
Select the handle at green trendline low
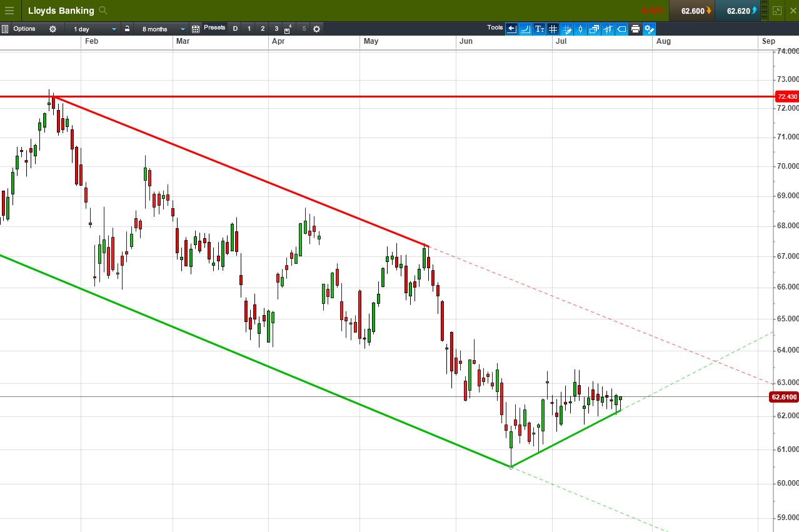511,467
